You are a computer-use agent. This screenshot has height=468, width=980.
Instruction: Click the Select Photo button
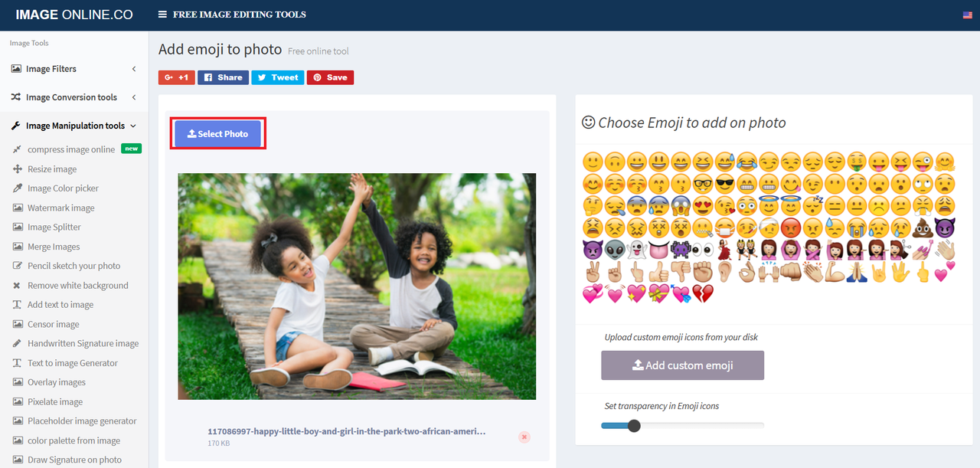pos(217,133)
